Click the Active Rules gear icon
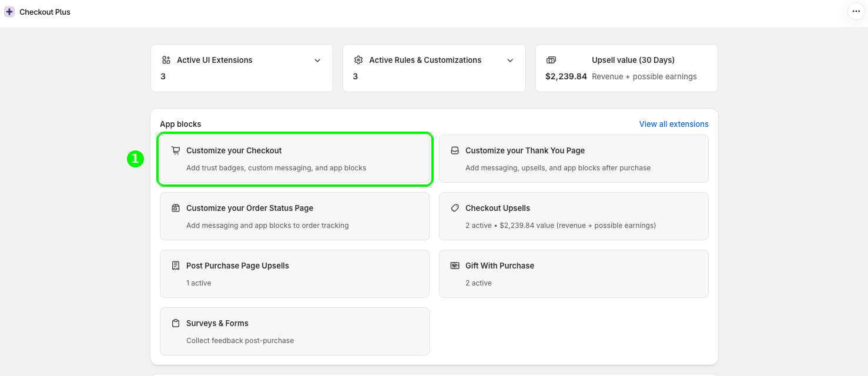This screenshot has width=868, height=376. 358,60
